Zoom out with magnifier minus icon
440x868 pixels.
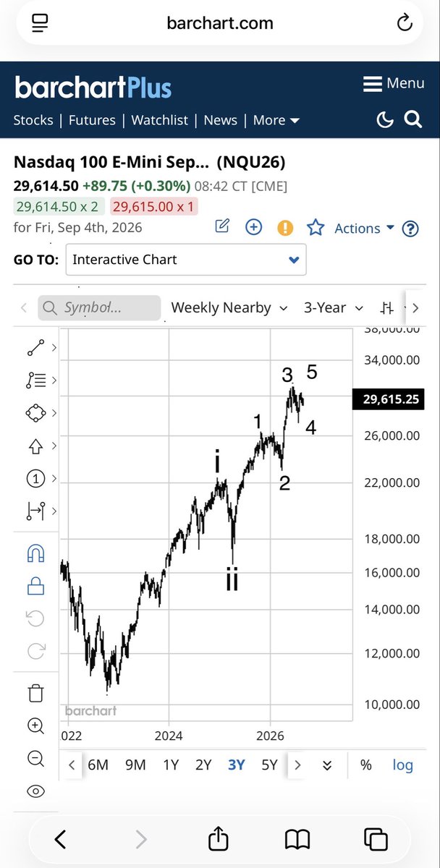coord(35,758)
